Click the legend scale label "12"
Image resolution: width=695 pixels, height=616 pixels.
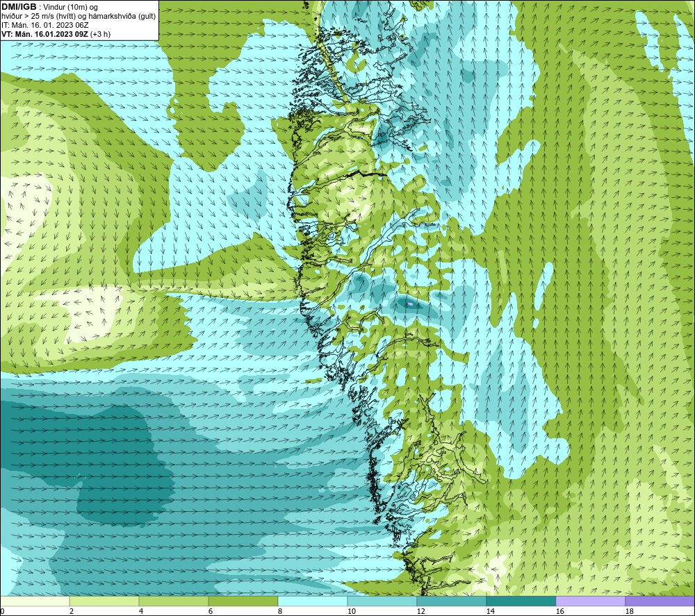[x=420, y=612]
